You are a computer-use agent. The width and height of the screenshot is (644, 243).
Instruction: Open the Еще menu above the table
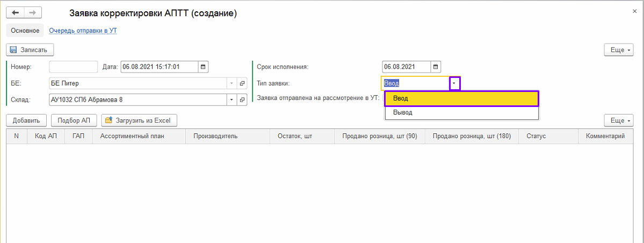pyautogui.click(x=618, y=120)
